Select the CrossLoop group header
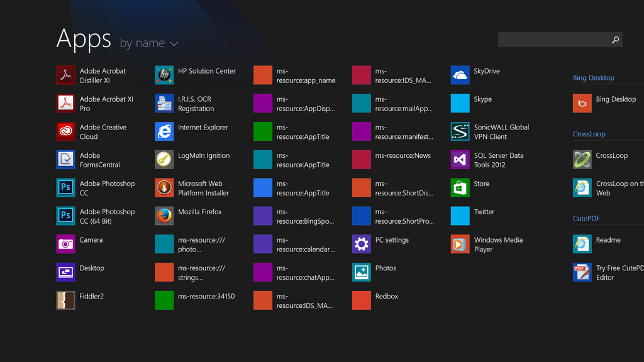The width and height of the screenshot is (644, 362). coord(589,134)
